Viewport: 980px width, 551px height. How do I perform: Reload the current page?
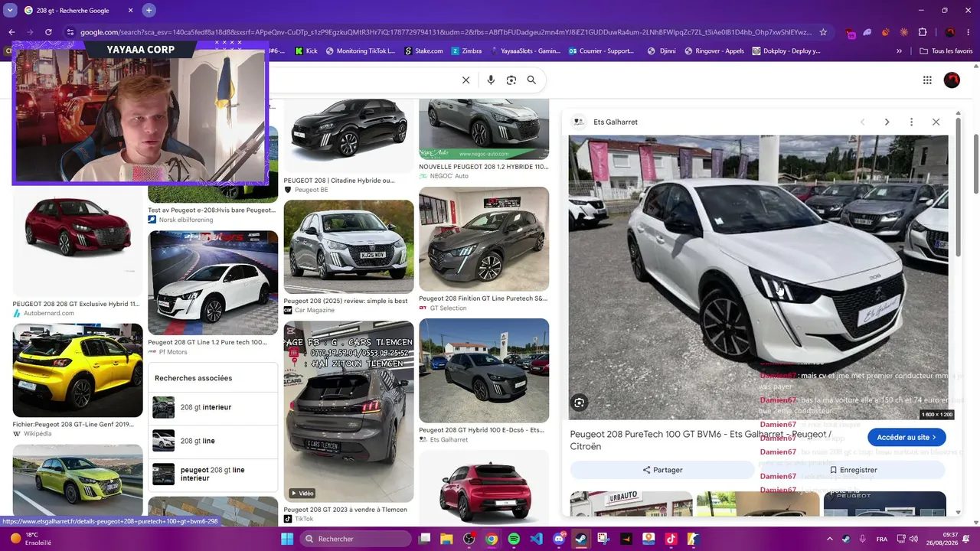click(48, 32)
